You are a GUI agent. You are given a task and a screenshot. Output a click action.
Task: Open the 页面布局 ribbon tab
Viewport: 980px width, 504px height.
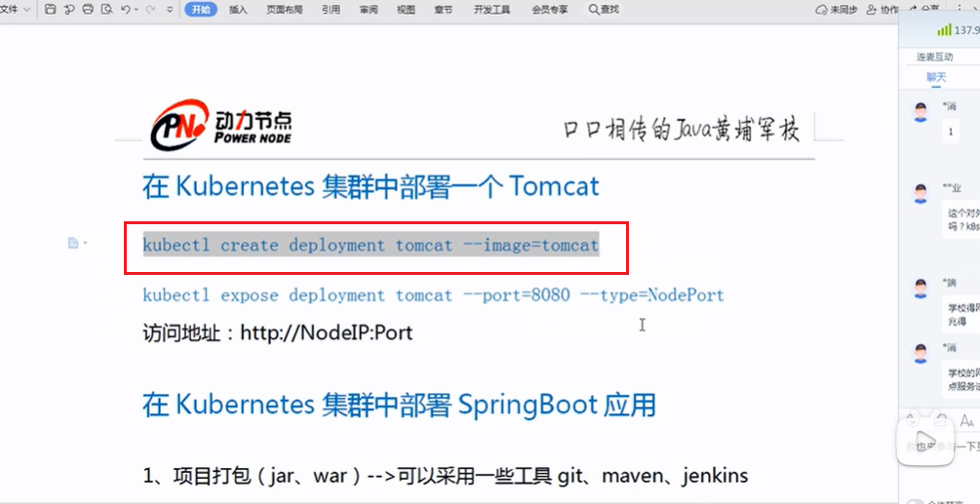[x=285, y=10]
